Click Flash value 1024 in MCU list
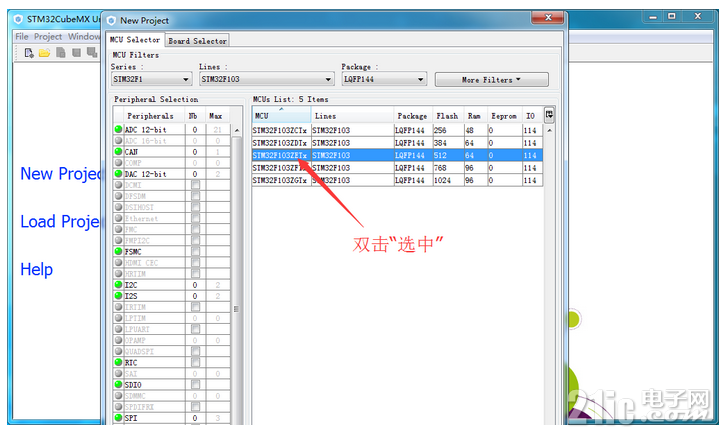 (442, 180)
